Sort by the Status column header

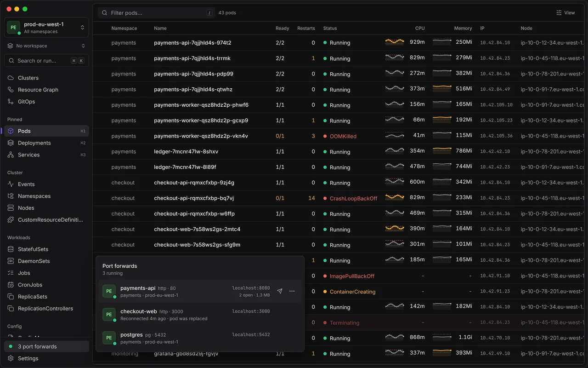(x=330, y=29)
